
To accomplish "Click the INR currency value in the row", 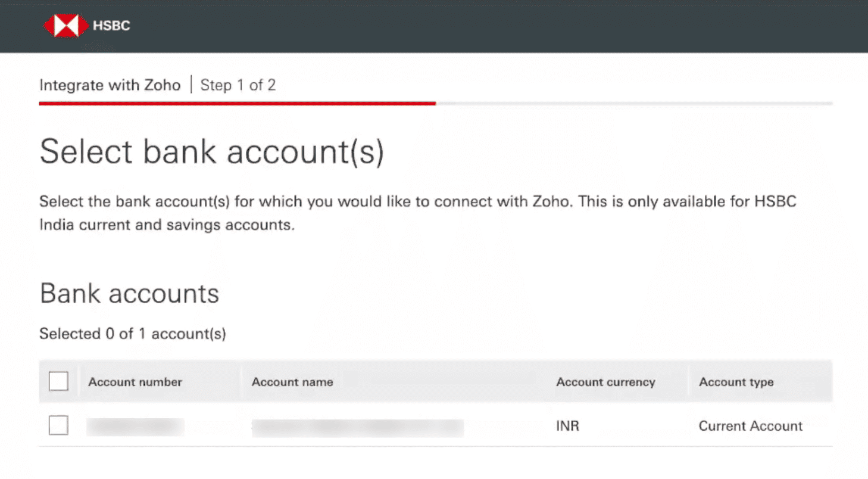I will pyautogui.click(x=567, y=425).
